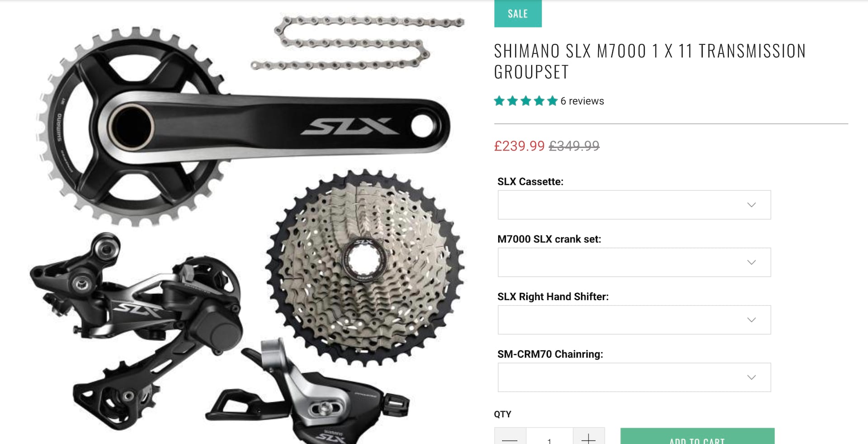Image resolution: width=868 pixels, height=444 pixels.
Task: Click the fifth rating star
Action: point(552,101)
